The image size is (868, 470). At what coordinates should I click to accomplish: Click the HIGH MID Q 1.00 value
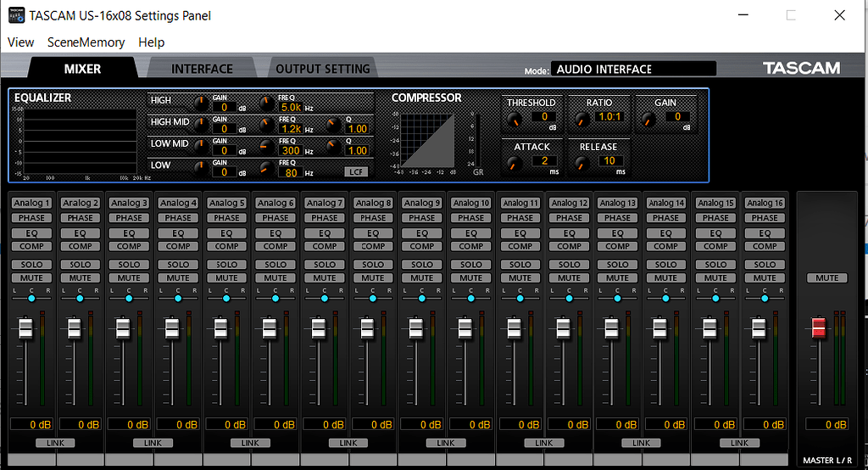[357, 129]
